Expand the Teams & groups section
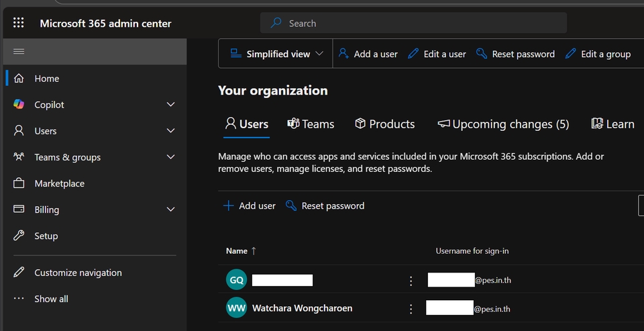 point(171,156)
